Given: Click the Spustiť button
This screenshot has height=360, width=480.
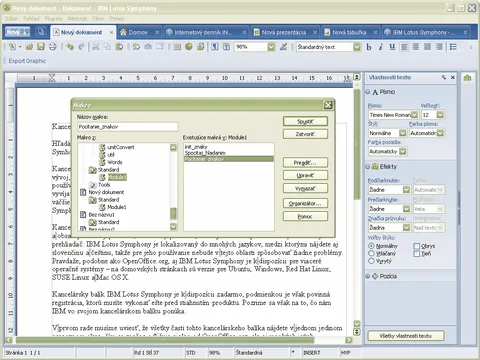Looking at the screenshot, I should (305, 121).
